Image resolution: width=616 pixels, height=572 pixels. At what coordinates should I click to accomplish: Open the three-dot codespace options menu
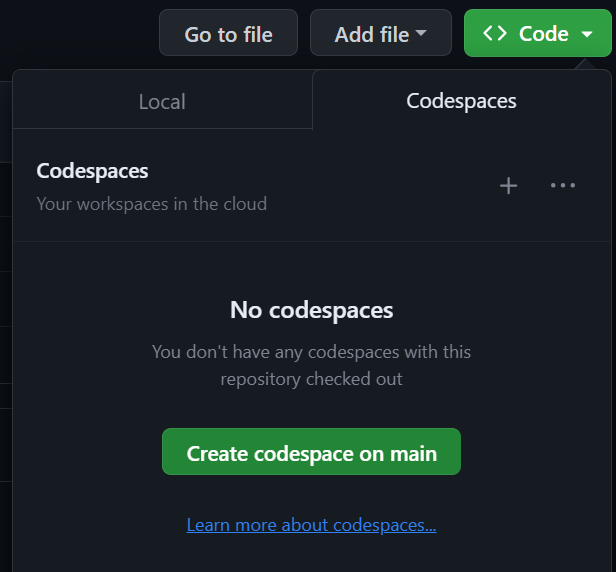coord(563,185)
